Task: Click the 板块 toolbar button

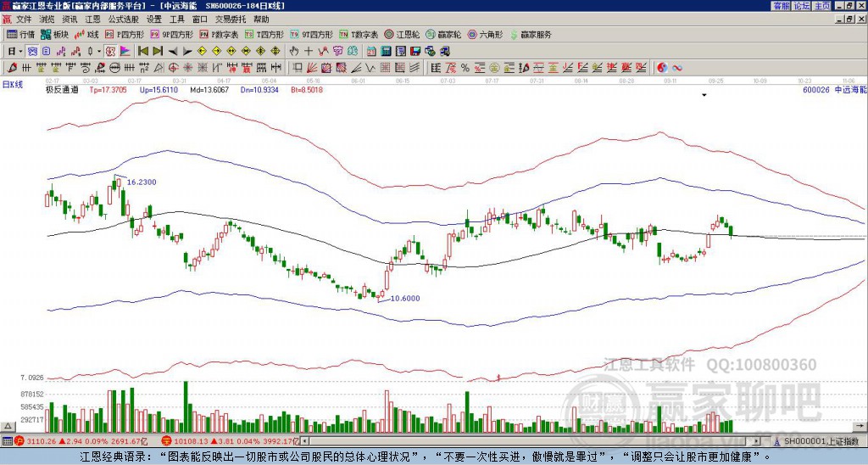Action: click(54, 34)
